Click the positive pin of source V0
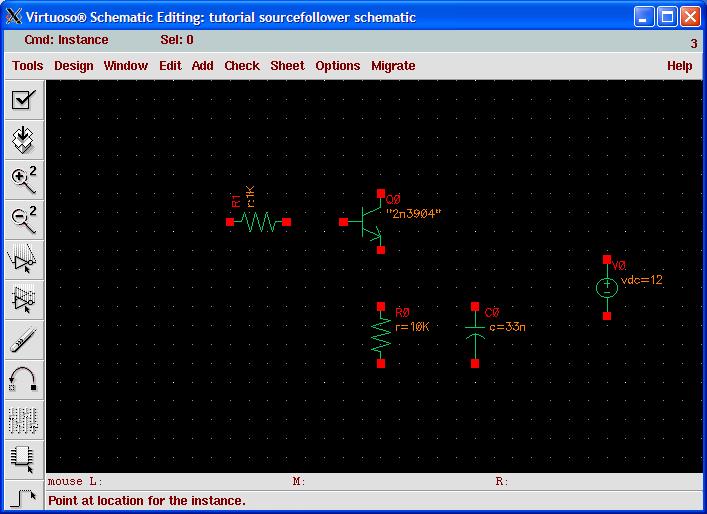707x514 pixels. 607,259
